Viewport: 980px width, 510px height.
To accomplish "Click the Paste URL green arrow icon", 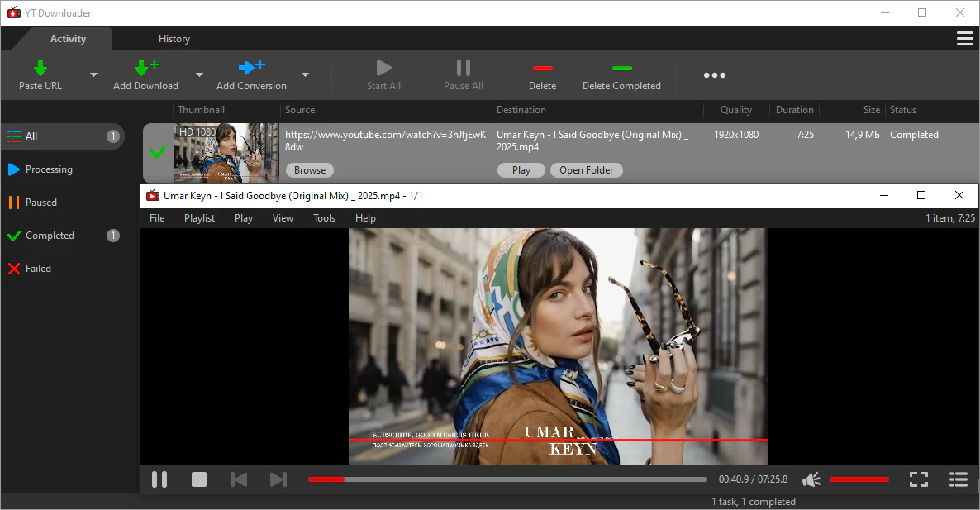I will coord(40,68).
